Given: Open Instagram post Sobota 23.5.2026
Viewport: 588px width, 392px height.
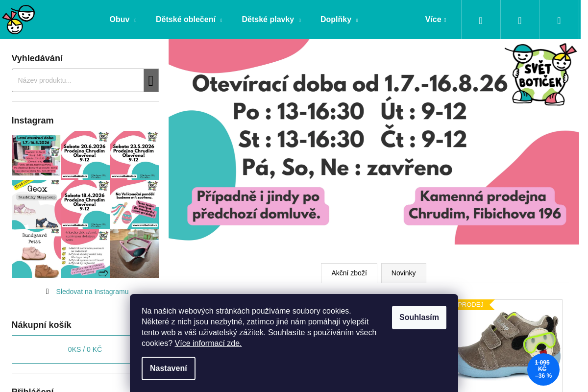Looking at the screenshot, I should tap(134, 155).
